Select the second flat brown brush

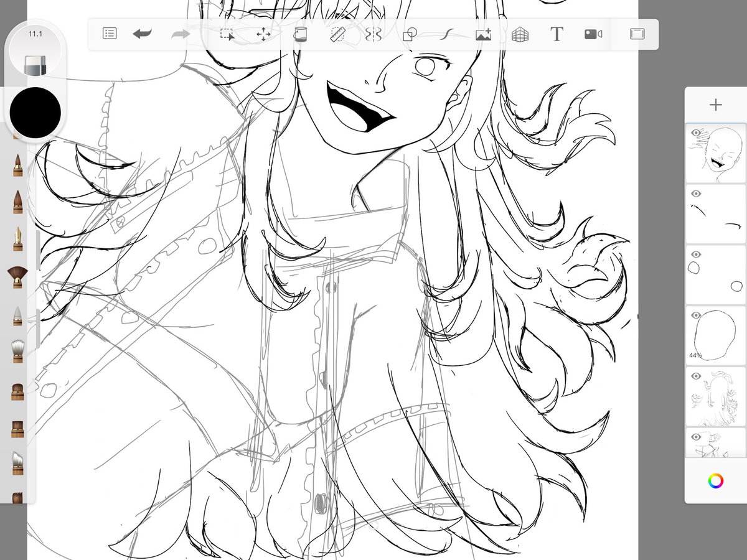tap(18, 428)
